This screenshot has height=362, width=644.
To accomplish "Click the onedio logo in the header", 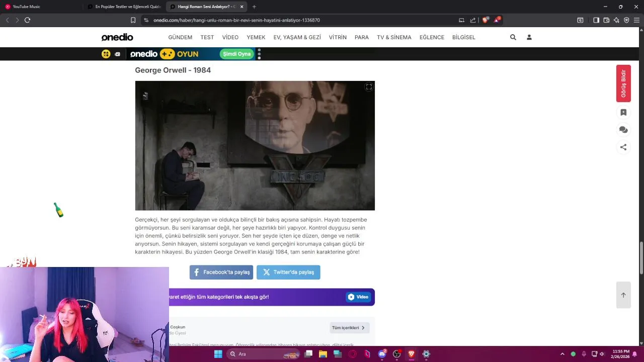I will [117, 37].
